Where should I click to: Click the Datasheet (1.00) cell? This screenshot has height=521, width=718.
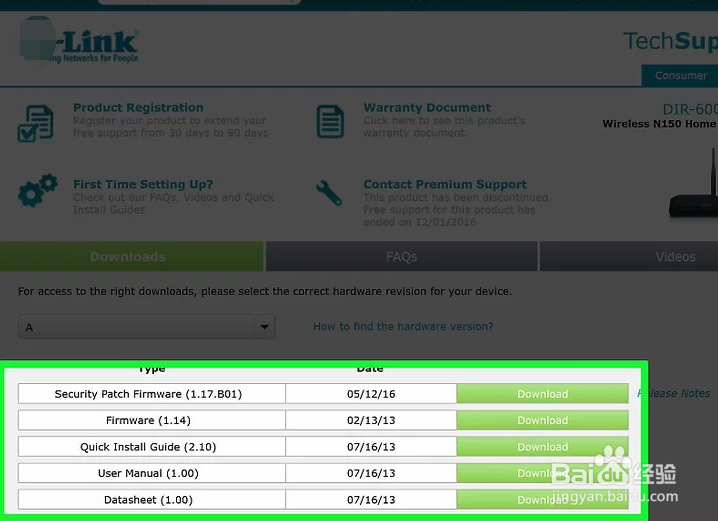(x=152, y=499)
